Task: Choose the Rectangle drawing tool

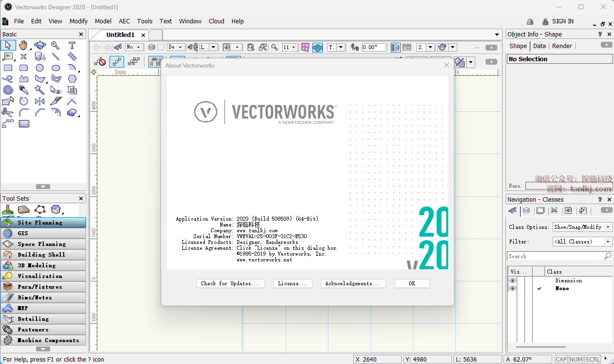Action: pyautogui.click(x=8, y=68)
